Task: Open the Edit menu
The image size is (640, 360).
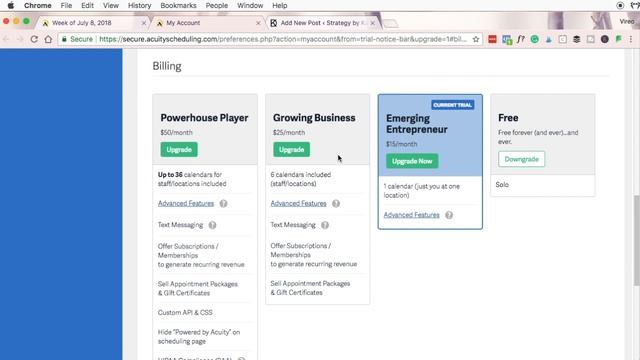Action: tap(87, 5)
